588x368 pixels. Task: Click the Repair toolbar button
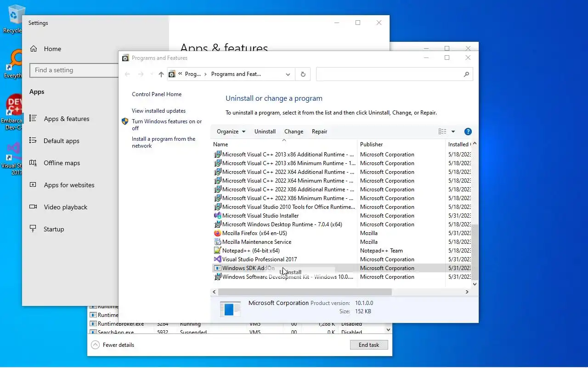point(319,132)
